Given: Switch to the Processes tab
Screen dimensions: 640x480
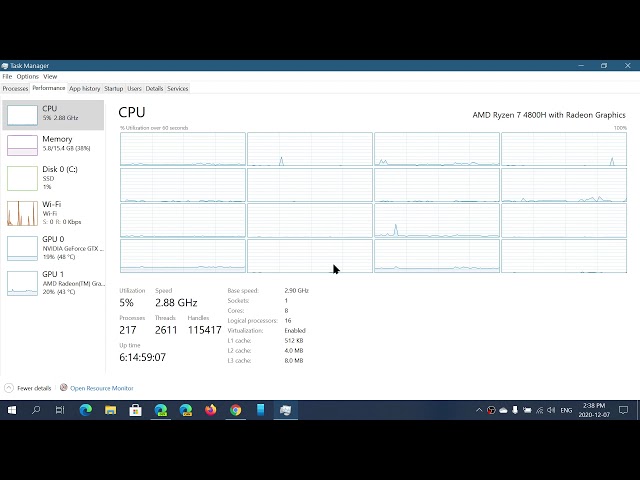Looking at the screenshot, I should pyautogui.click(x=16, y=89).
